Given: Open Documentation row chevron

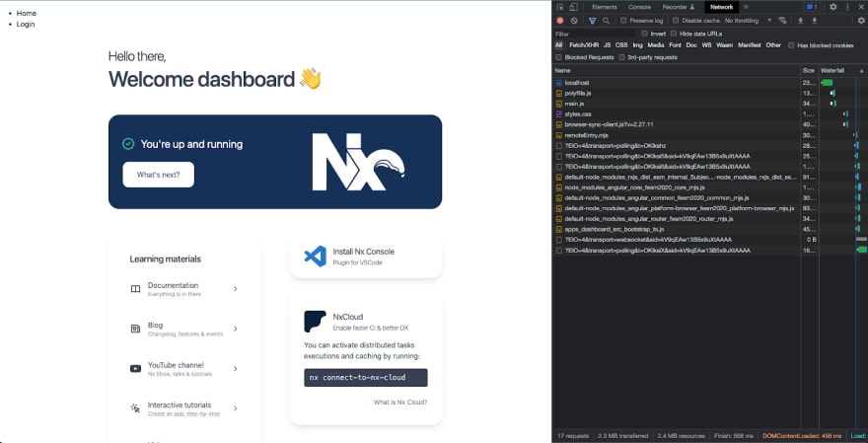Looking at the screenshot, I should click(236, 289).
